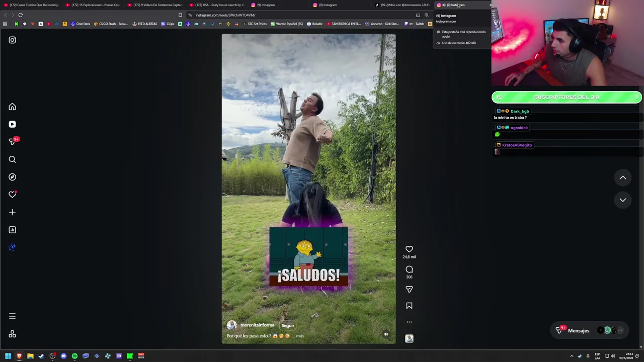Viewport: 644px width, 362px height.
Task: Open the Reels section in the sidebar
Action: 12,124
